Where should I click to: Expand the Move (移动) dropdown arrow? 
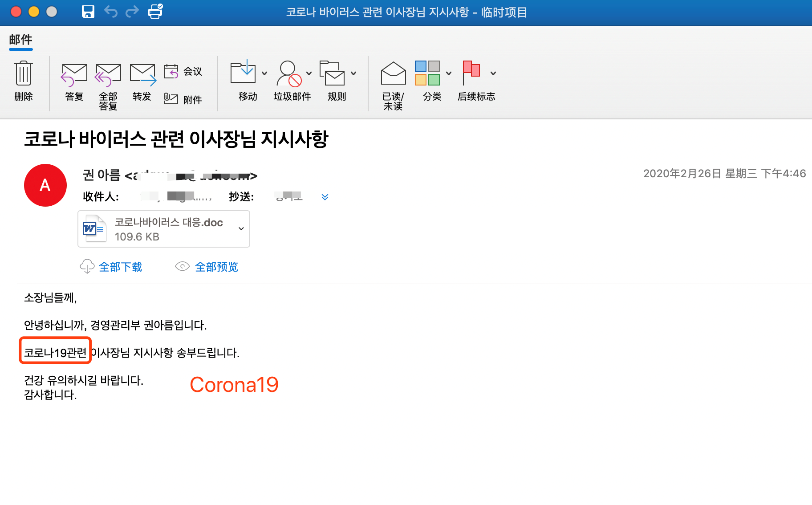tap(264, 73)
